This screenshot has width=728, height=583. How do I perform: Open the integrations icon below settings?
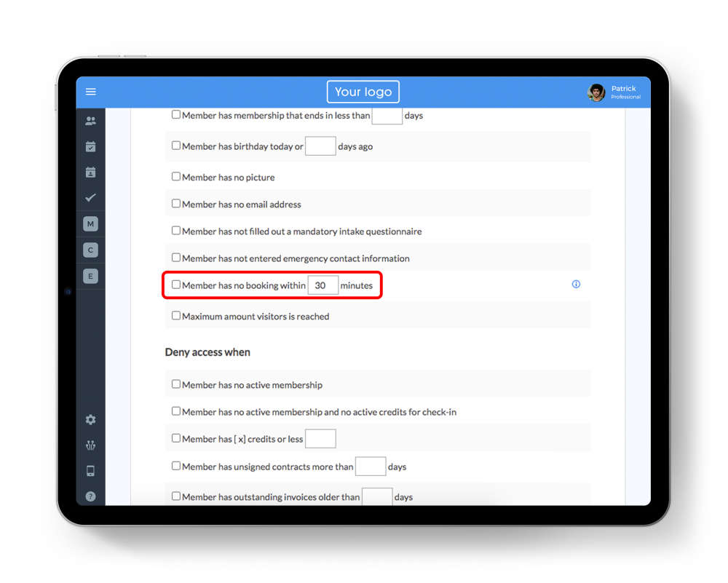90,445
